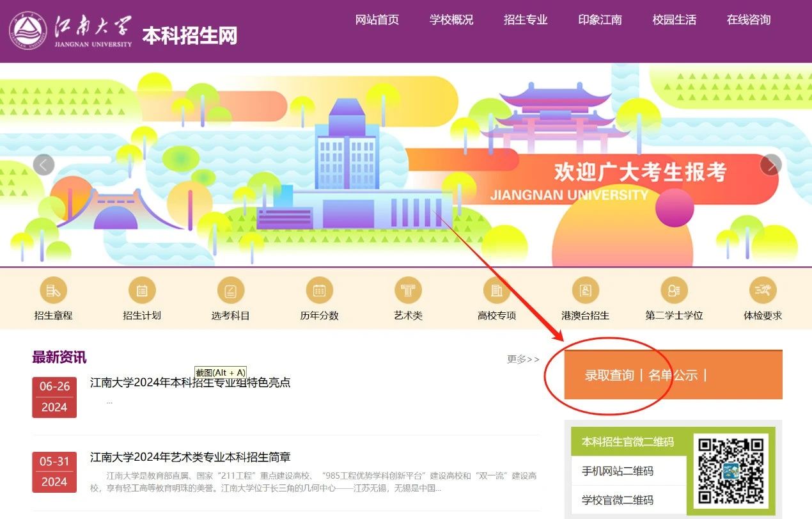
Task: Open the 招生计划 calendar icon
Action: (x=142, y=291)
